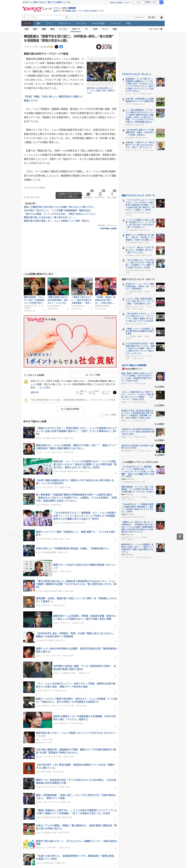
Task: Click the top-right search submit button
Action: click(161, 2)
